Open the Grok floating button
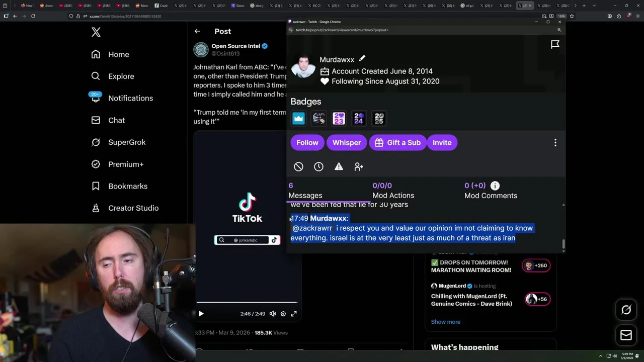 point(626,310)
